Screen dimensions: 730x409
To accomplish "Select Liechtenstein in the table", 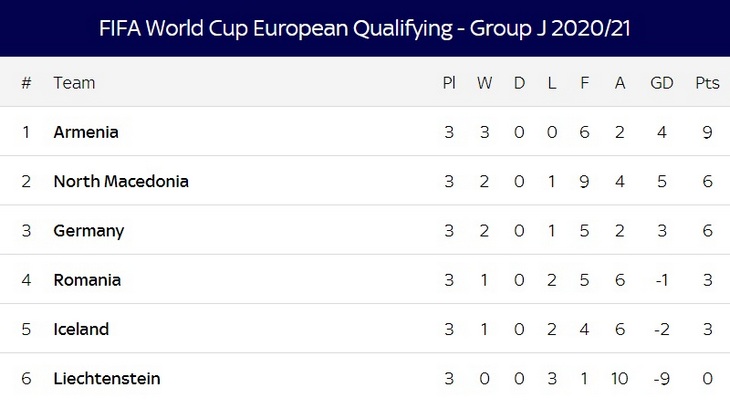I will pos(107,378).
